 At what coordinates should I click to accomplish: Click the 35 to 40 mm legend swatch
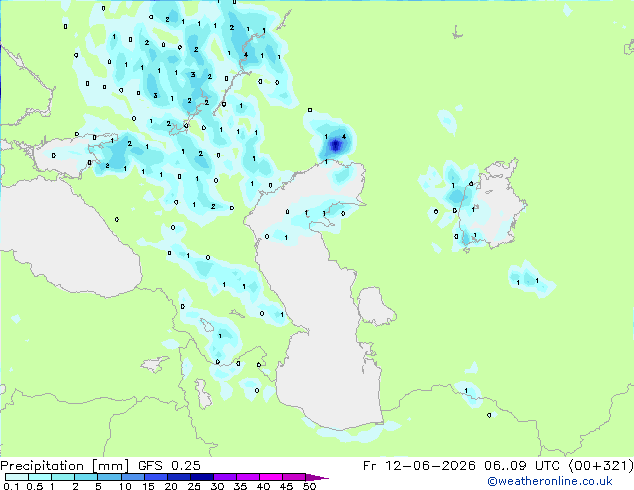tap(248, 477)
